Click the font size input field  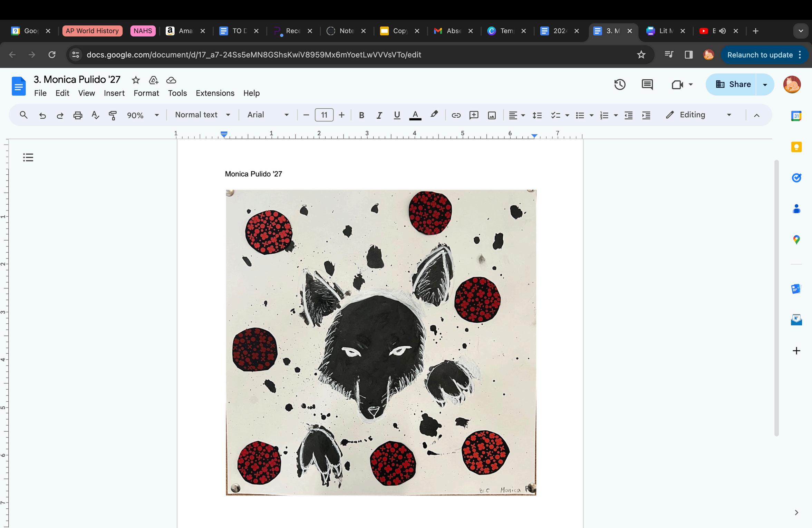click(324, 115)
